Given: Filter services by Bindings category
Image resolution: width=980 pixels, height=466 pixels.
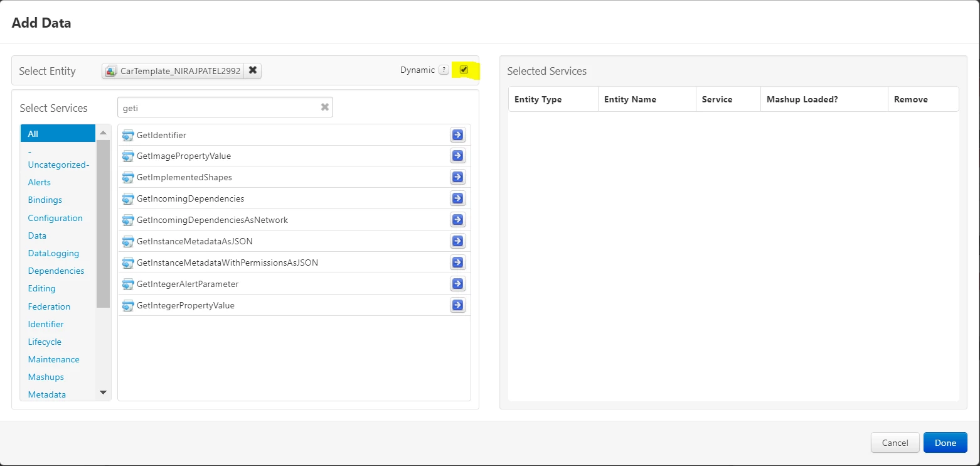Looking at the screenshot, I should coord(45,200).
